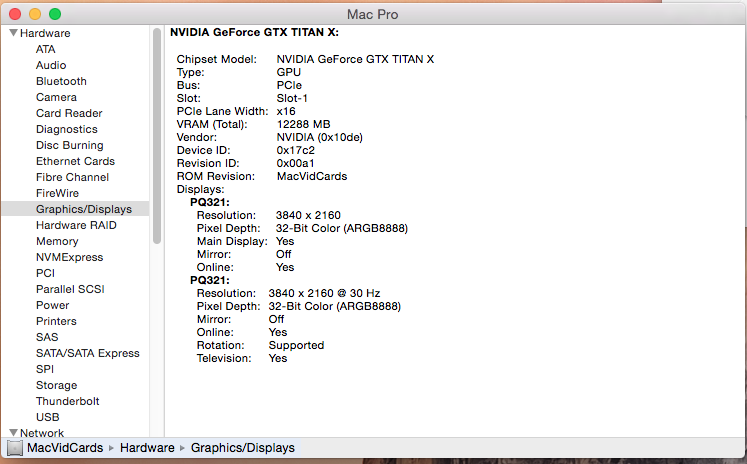Click the PCIe Lane Width value x16
747x464 pixels.
pos(286,111)
